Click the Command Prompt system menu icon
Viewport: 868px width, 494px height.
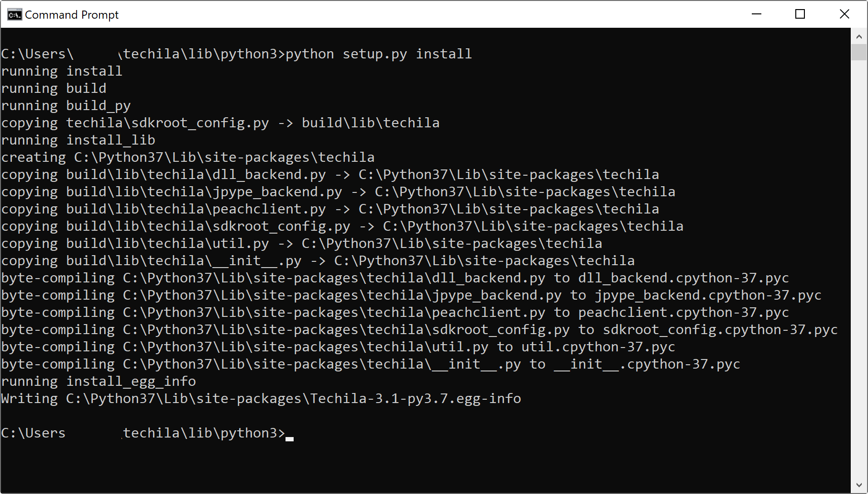(x=14, y=14)
